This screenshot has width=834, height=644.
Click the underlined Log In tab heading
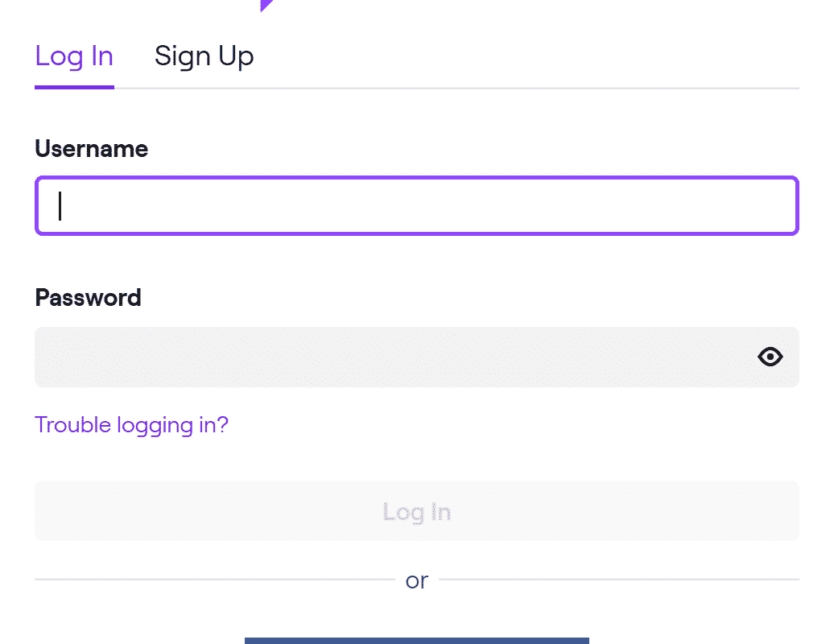(x=74, y=56)
